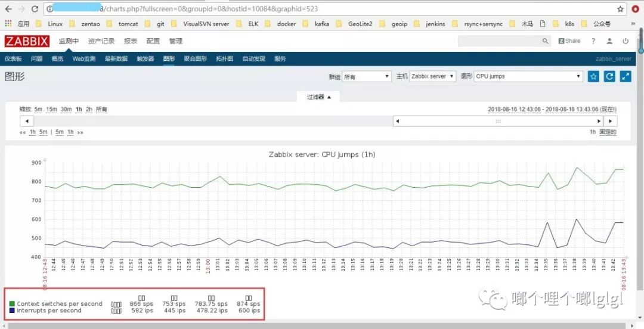Click the browser forward arrow
Viewport: 644px width, 329px height.
pos(22,8)
